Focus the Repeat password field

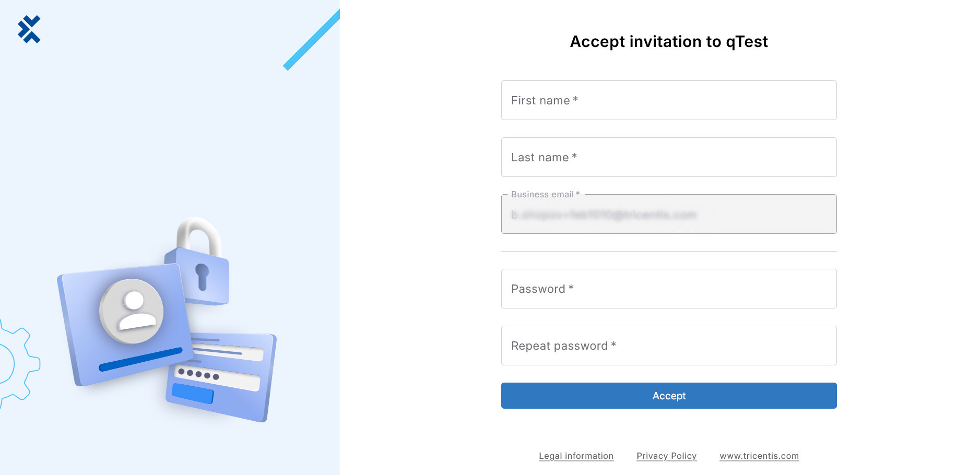coord(668,346)
